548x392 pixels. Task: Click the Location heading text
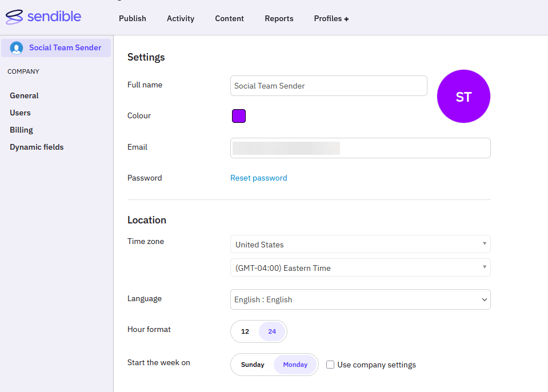[x=147, y=220]
